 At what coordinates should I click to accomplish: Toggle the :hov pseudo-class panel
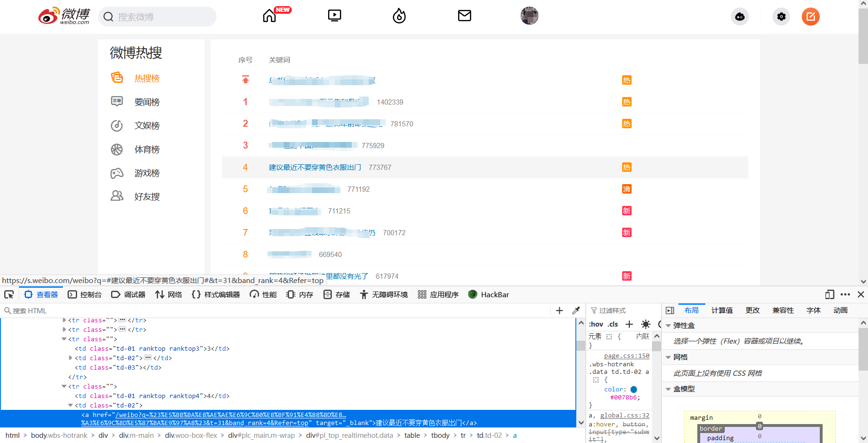(x=596, y=324)
